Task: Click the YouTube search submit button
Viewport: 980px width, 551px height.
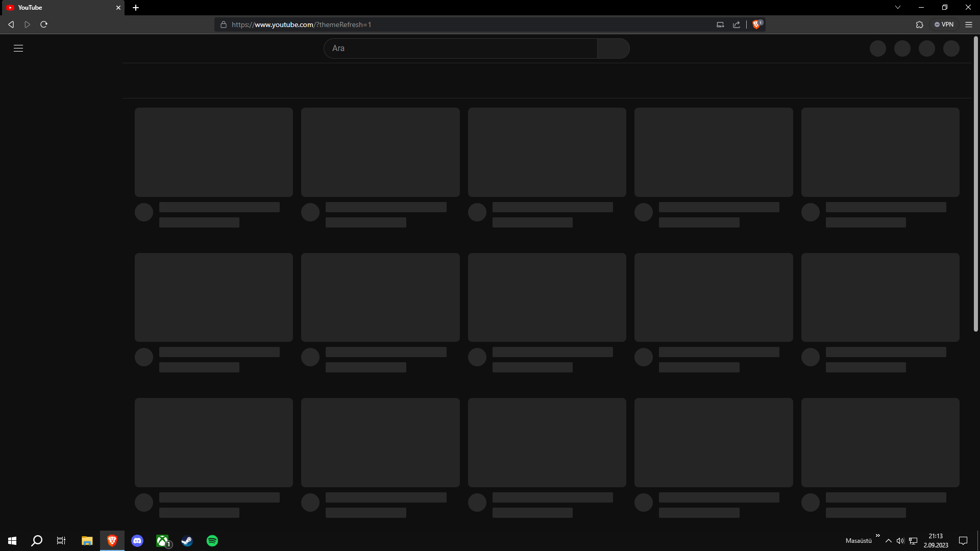Action: [x=613, y=48]
